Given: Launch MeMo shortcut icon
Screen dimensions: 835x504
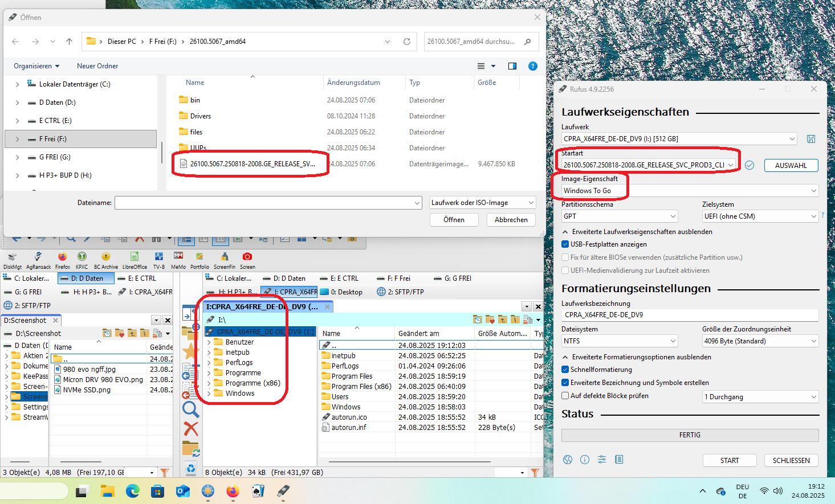Looking at the screenshot, I should [178, 261].
